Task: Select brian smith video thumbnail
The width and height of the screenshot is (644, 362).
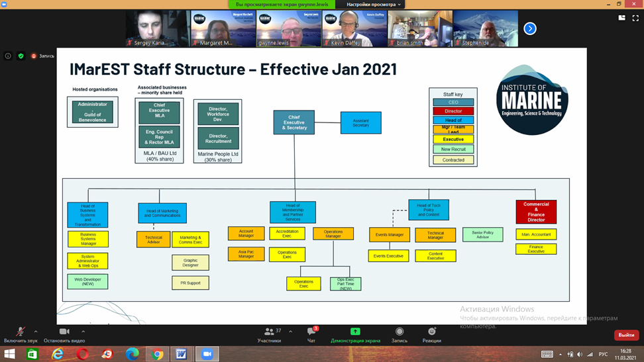Action: coord(420,28)
